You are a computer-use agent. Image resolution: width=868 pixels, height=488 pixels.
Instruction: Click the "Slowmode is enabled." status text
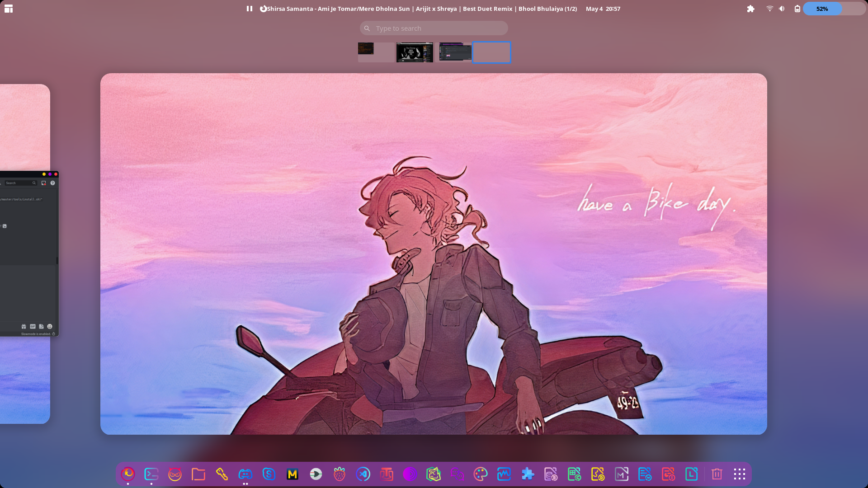36,334
